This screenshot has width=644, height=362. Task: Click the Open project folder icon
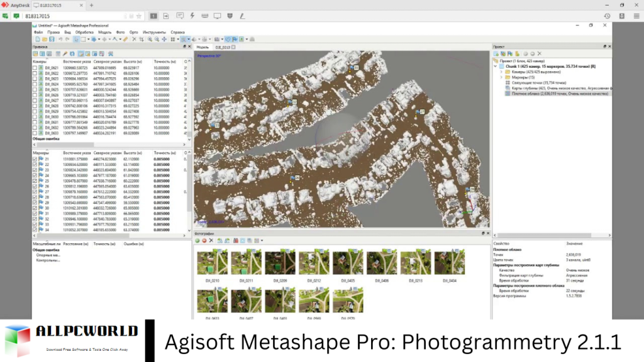[x=45, y=40]
